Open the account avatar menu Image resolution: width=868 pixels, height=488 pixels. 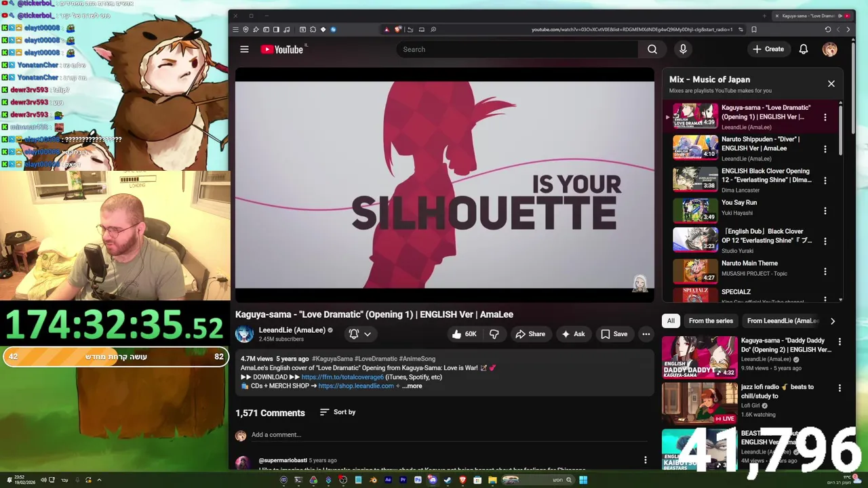[829, 49]
